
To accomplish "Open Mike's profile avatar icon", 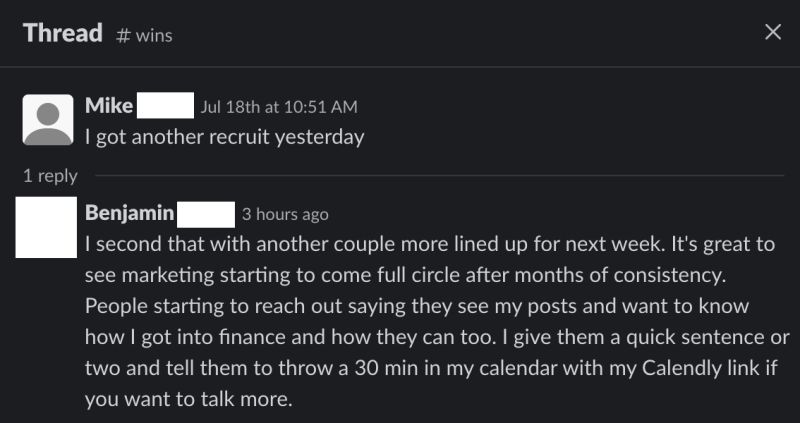I will click(47, 120).
